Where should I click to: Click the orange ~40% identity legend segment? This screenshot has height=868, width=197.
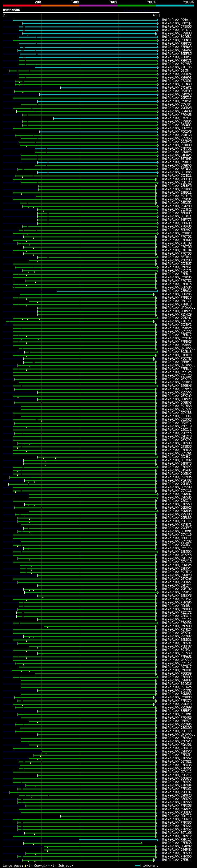click(x=61, y=6)
